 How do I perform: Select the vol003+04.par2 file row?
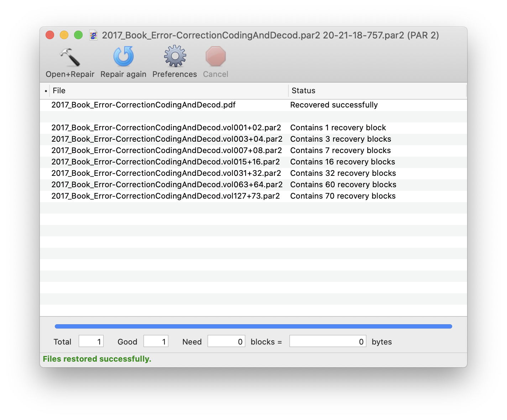tap(167, 139)
